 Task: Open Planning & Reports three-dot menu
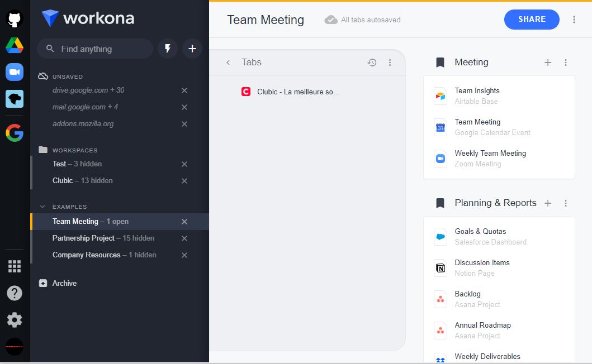point(566,203)
